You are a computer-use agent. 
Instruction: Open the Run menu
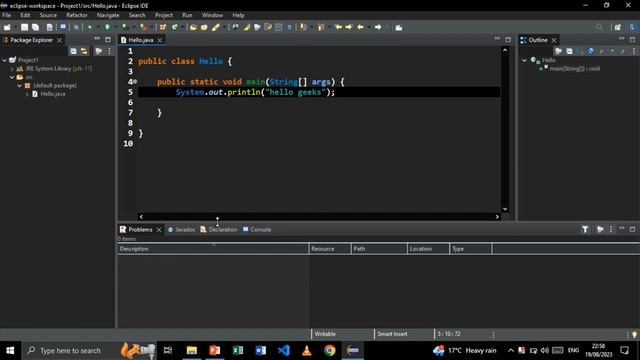pos(187,15)
